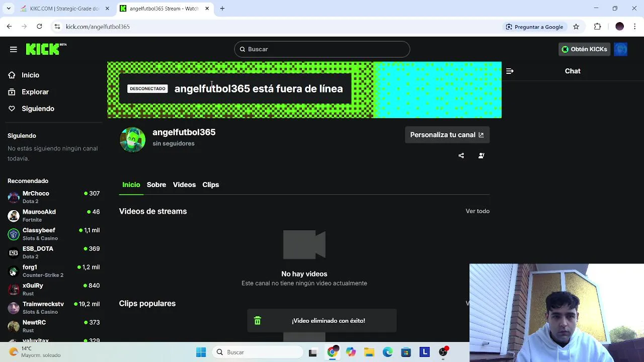
Task: Switch to the KIKC.COM browser tab
Action: click(64, 9)
